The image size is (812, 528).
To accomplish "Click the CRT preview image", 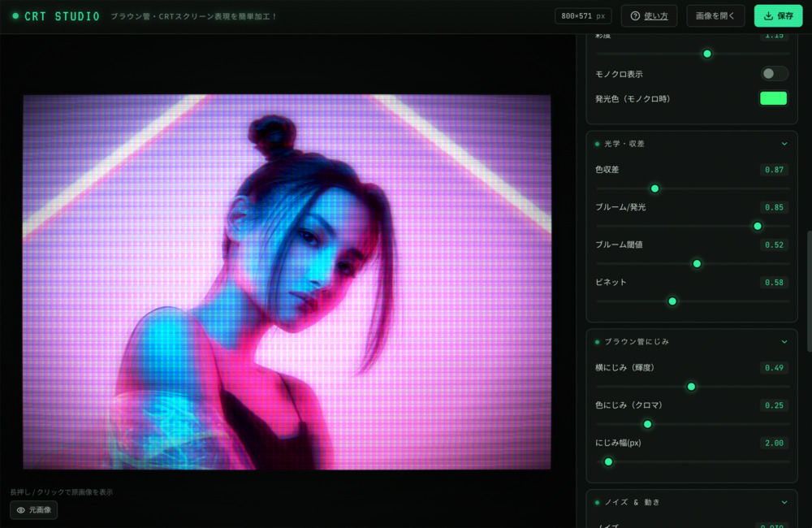I will [287, 282].
